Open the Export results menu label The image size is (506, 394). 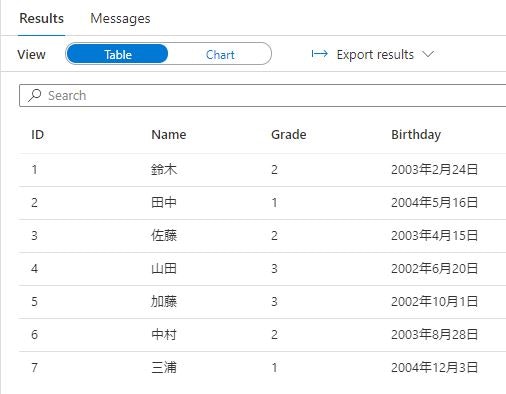coord(375,54)
